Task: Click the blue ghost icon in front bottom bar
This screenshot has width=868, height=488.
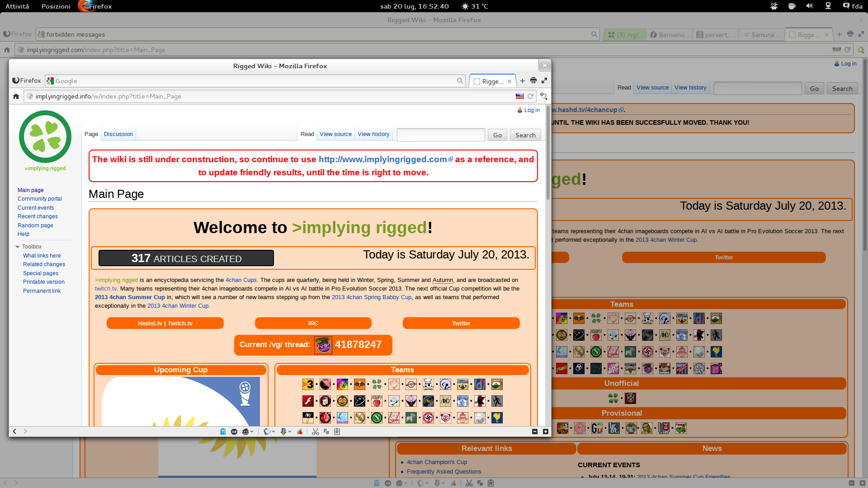Action: click(x=223, y=432)
